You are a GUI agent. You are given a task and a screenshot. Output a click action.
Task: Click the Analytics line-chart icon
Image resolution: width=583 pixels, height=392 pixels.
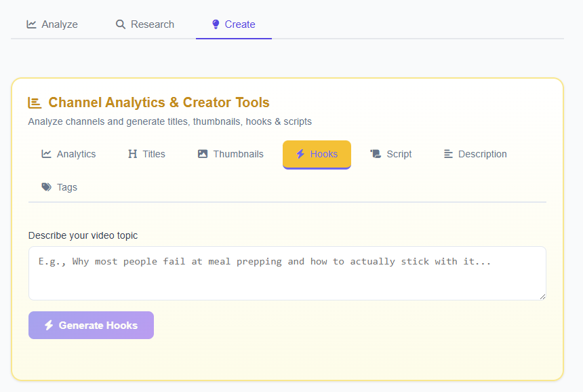[45, 154]
